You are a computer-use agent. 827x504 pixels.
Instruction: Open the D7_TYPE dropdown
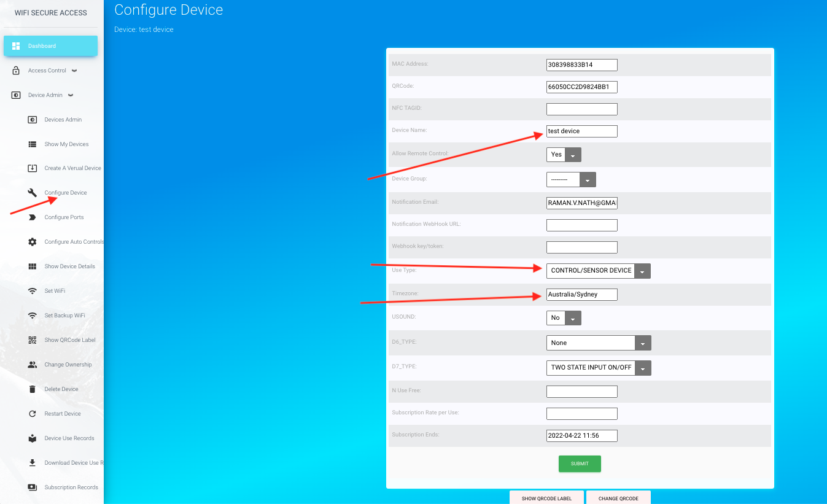tap(599, 368)
